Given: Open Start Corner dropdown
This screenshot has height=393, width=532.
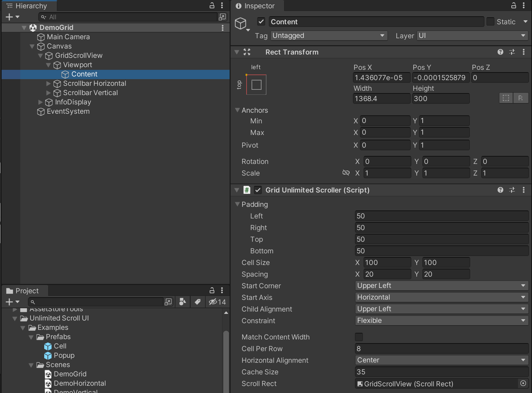Looking at the screenshot, I should (442, 286).
